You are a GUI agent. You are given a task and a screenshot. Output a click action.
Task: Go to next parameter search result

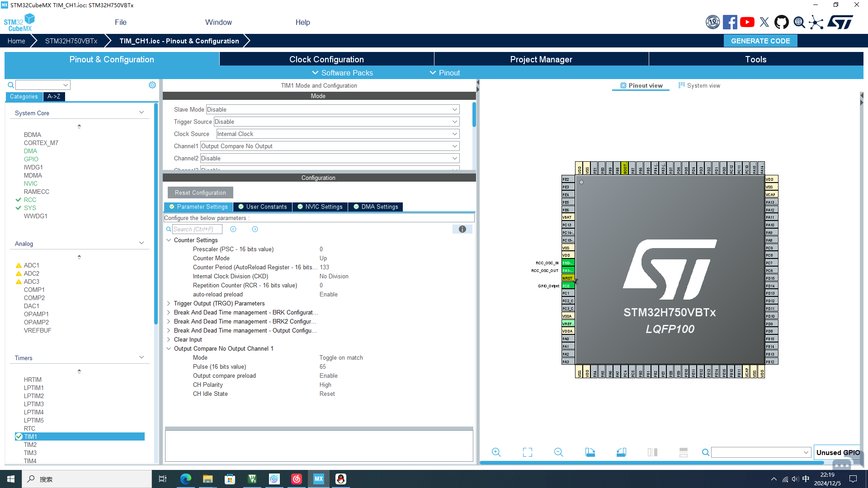(255, 229)
